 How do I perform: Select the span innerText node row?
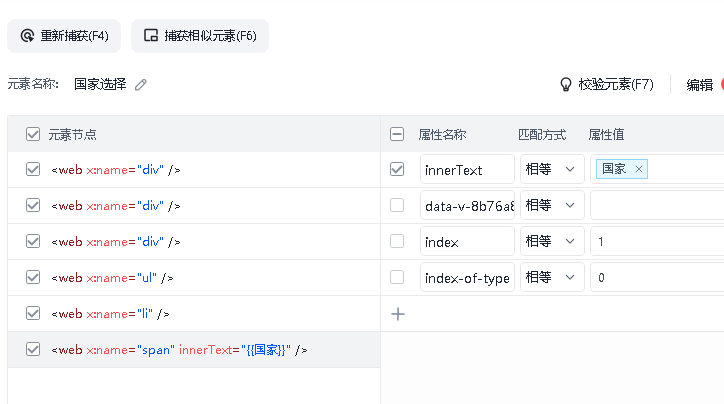(x=194, y=350)
